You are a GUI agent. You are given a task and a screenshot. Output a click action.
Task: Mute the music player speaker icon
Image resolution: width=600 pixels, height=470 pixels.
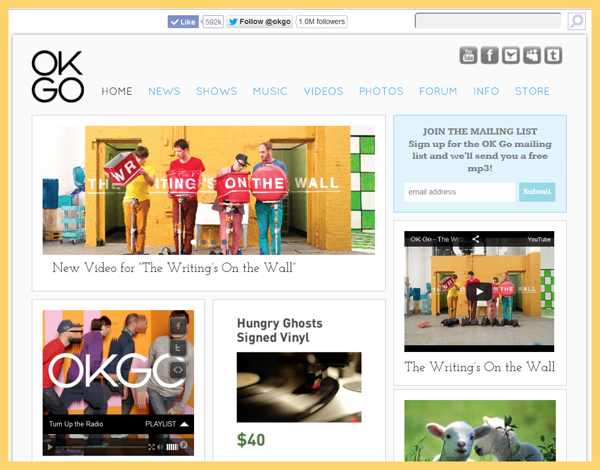pos(160,447)
